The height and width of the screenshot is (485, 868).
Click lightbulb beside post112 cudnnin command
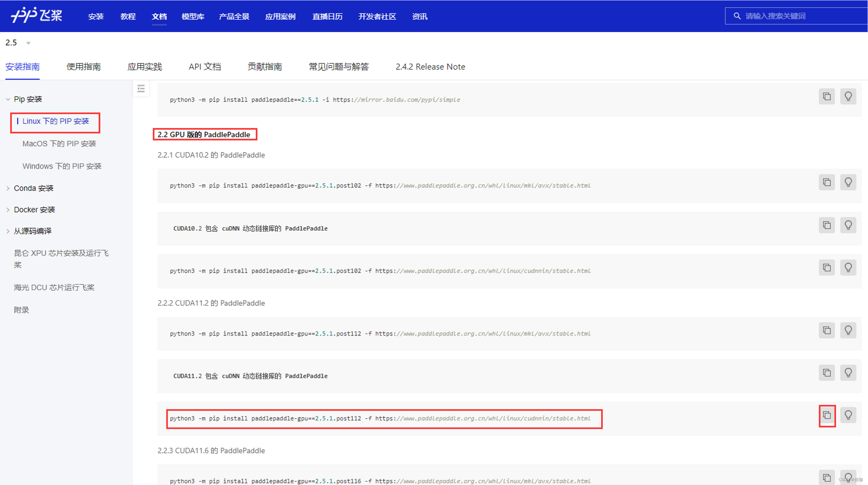click(848, 415)
